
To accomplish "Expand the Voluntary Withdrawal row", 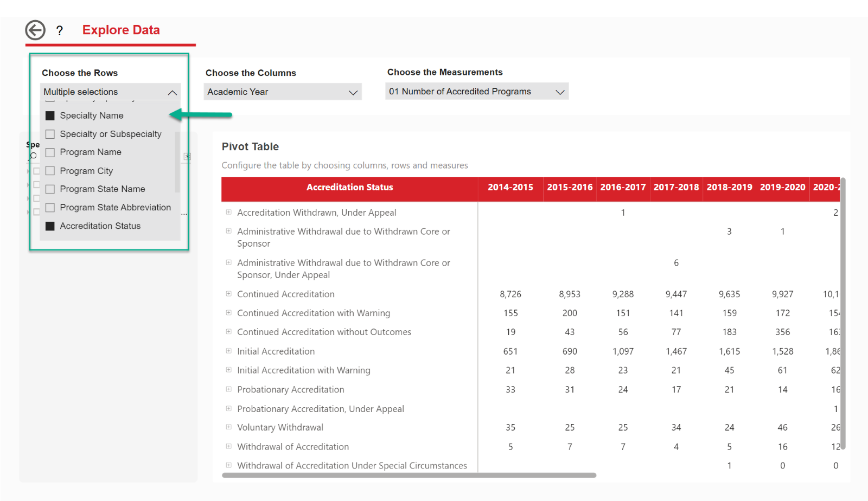I will pyautogui.click(x=228, y=427).
